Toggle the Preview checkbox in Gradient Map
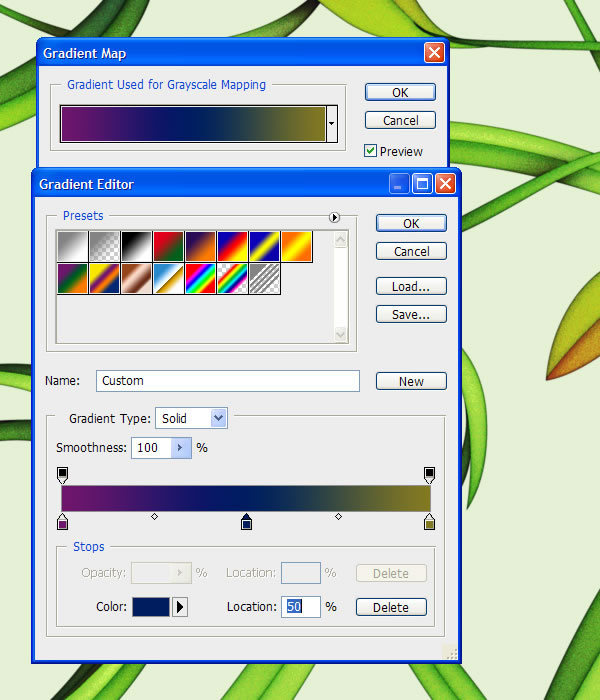Viewport: 600px width, 700px height. pyautogui.click(x=370, y=151)
